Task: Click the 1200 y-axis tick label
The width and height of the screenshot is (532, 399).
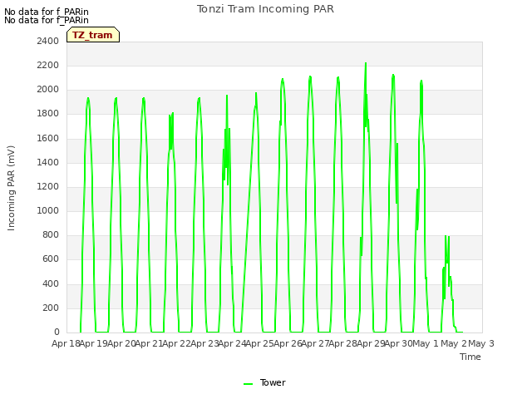Action: click(48, 186)
